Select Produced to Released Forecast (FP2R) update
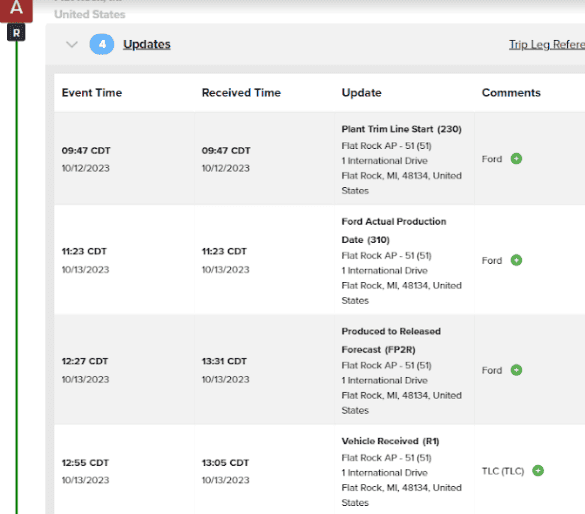This screenshot has width=585, height=514. tap(391, 340)
